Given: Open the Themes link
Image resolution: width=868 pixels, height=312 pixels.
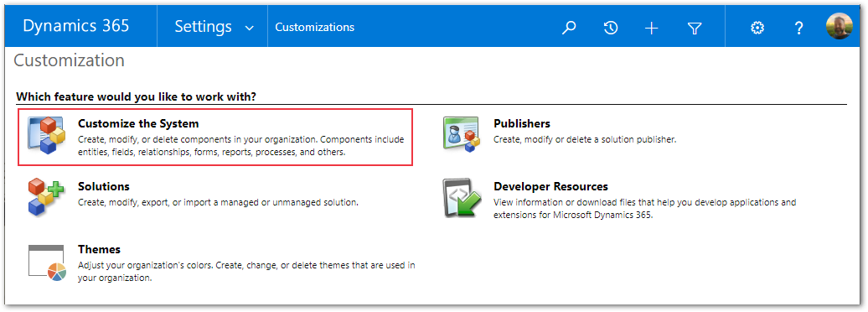Looking at the screenshot, I should pyautogui.click(x=99, y=249).
